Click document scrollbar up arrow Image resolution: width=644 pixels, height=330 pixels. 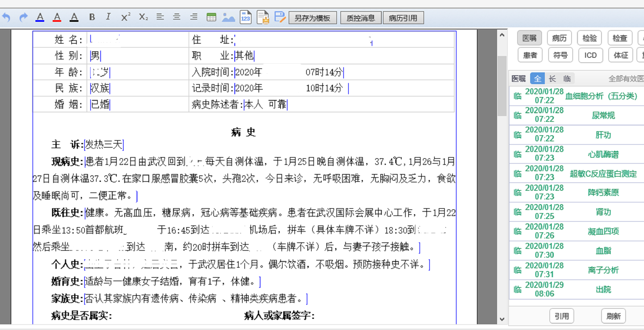point(502,35)
